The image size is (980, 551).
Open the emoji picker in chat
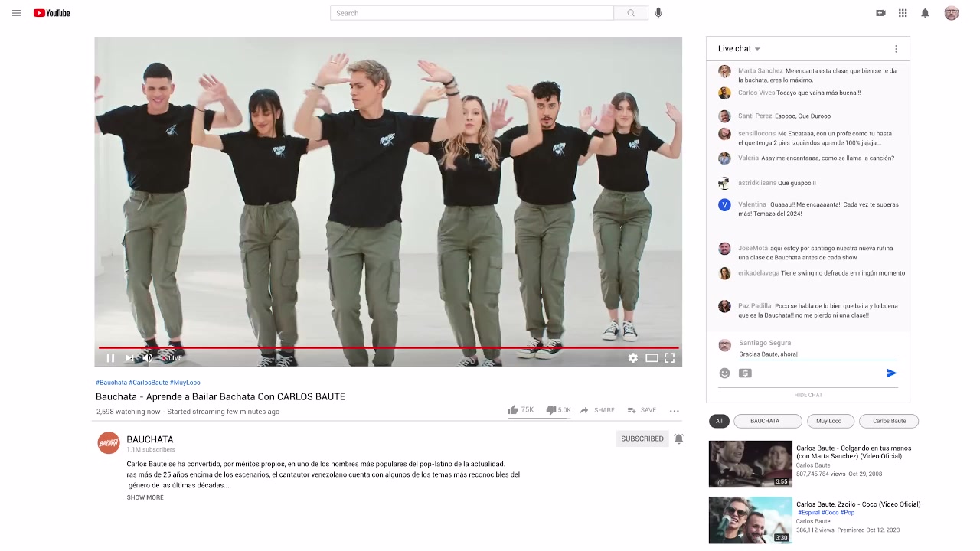(724, 373)
